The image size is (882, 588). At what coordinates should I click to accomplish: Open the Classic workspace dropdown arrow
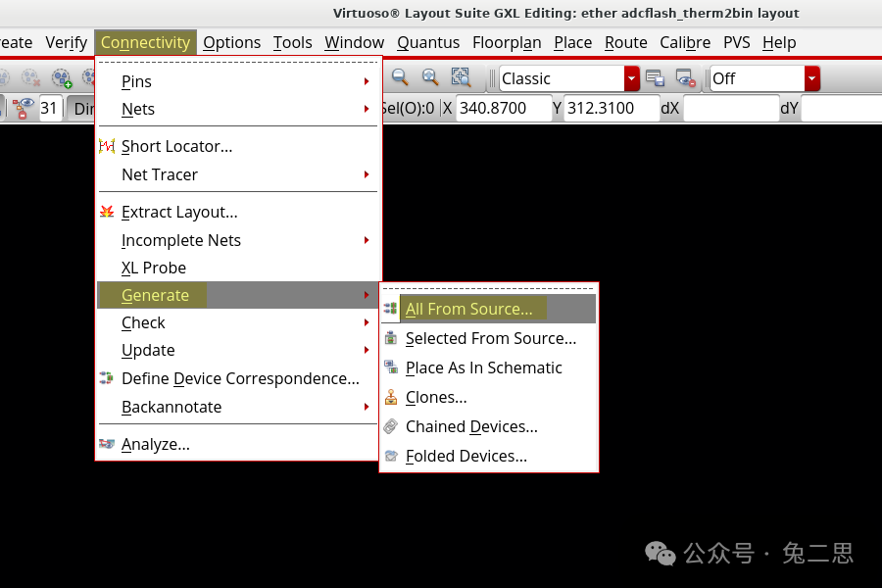[x=632, y=78]
